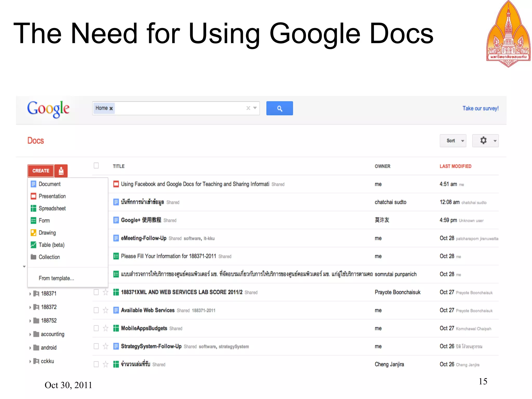The image size is (532, 399).
Task: Open MobileAppsBudgets spreadsheet
Action: pos(144,328)
